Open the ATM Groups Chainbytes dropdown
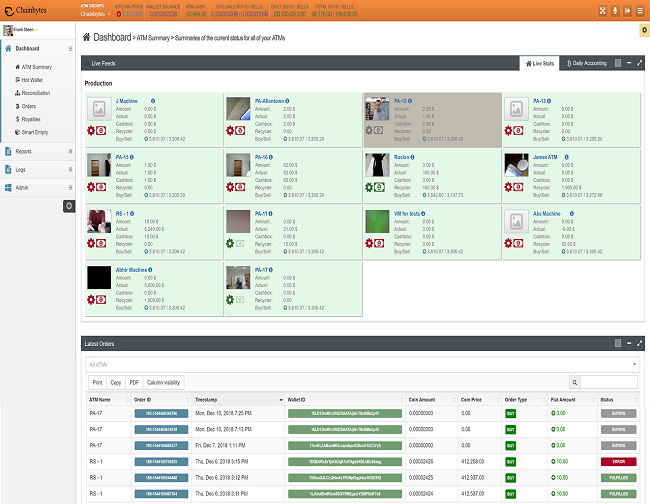This screenshot has height=504, width=650. click(x=93, y=15)
